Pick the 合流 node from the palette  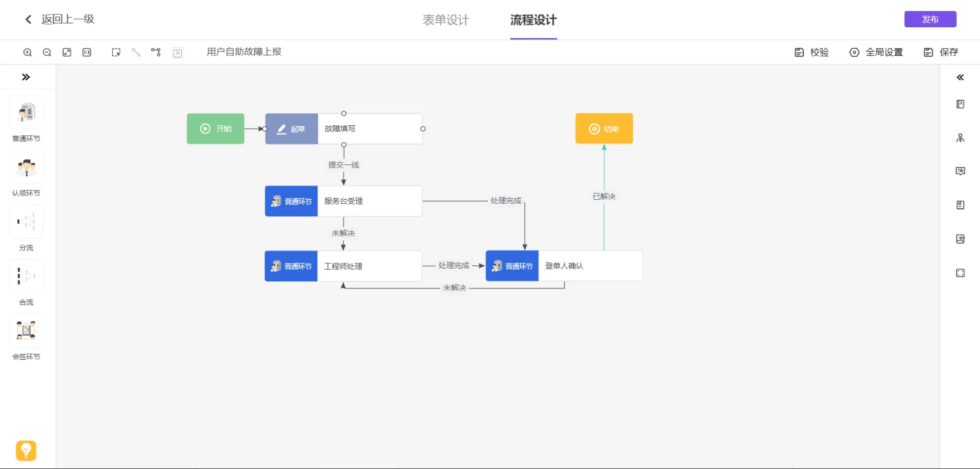[26, 277]
